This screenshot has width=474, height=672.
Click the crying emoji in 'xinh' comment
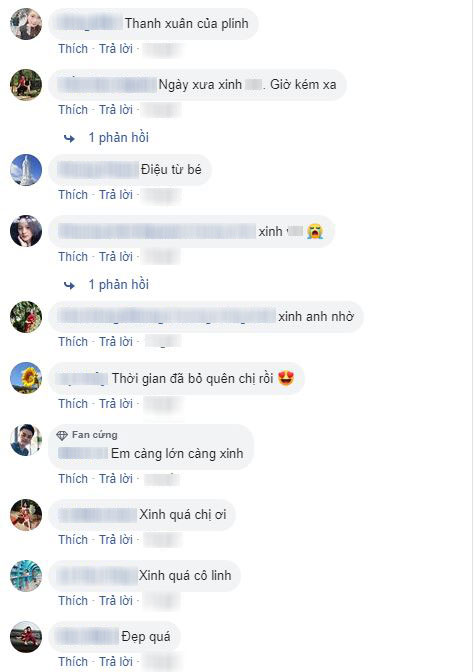[x=315, y=231]
